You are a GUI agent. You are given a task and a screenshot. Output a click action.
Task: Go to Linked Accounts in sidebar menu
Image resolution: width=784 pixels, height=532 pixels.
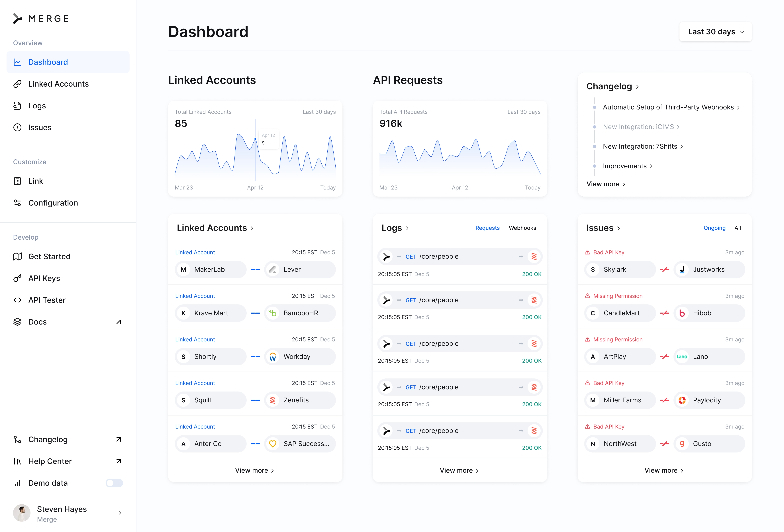(68, 84)
